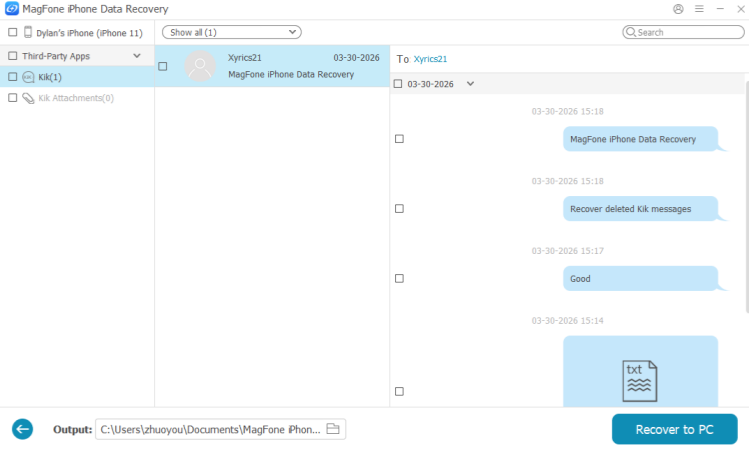The width and height of the screenshot is (749, 450).
Task: Check the Kik(1) checkbox
Action: point(13,76)
